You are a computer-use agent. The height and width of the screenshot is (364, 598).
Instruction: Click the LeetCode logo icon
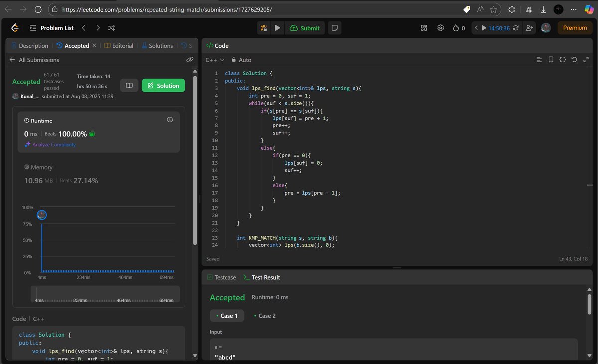click(x=15, y=28)
